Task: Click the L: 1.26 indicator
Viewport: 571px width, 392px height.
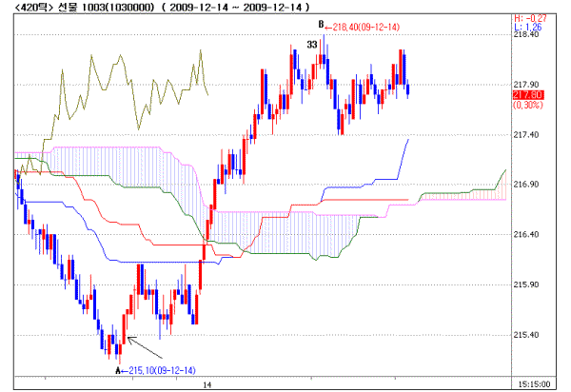Action: [528, 28]
